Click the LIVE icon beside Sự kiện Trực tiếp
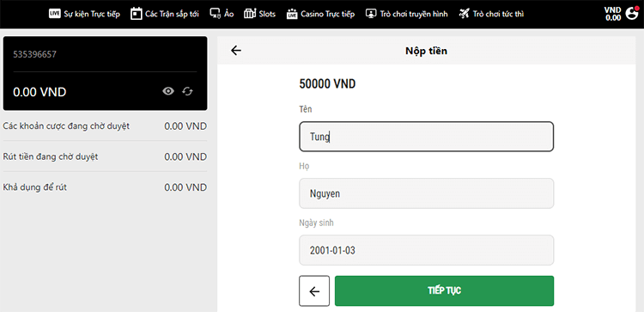This screenshot has height=312, width=644. click(x=54, y=14)
